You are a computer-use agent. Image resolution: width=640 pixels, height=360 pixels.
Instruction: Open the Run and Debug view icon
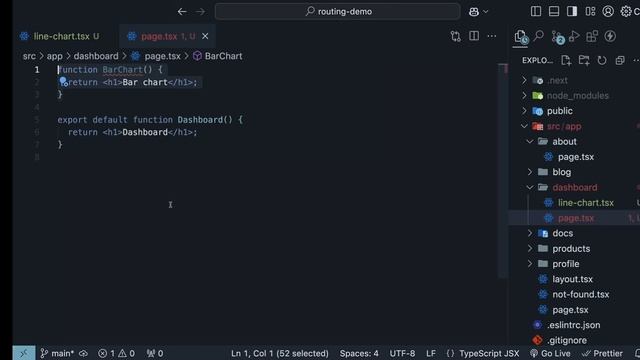[574, 36]
